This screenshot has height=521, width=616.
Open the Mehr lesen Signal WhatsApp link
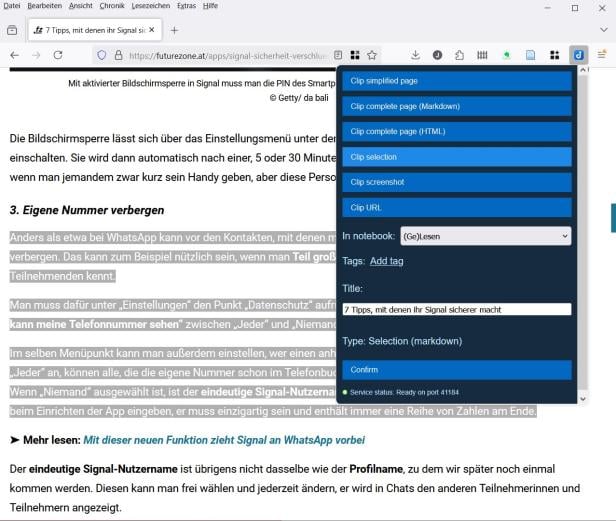pyautogui.click(x=224, y=440)
